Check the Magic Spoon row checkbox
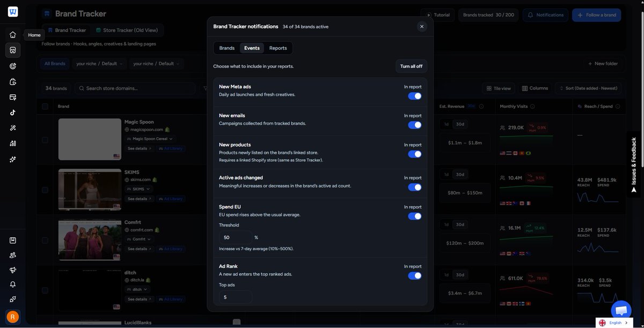Screen dimensions: 644x328 [45, 140]
